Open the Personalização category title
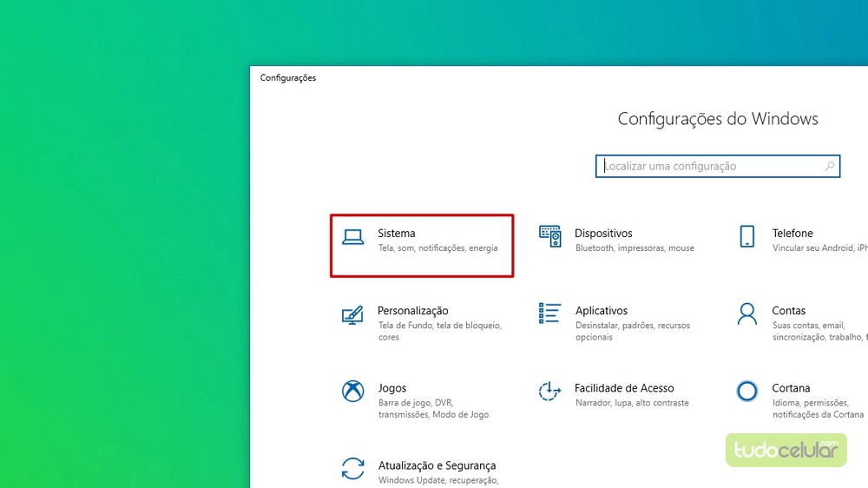Image resolution: width=868 pixels, height=488 pixels. click(x=413, y=311)
